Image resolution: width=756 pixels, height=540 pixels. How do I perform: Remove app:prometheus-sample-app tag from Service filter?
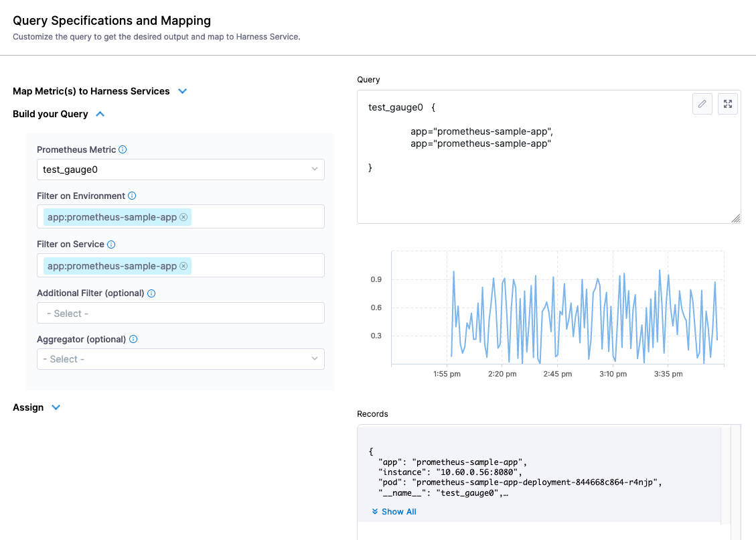click(183, 266)
